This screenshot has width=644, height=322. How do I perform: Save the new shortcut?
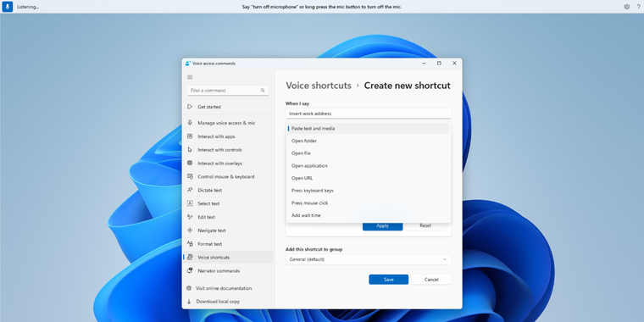tap(389, 280)
